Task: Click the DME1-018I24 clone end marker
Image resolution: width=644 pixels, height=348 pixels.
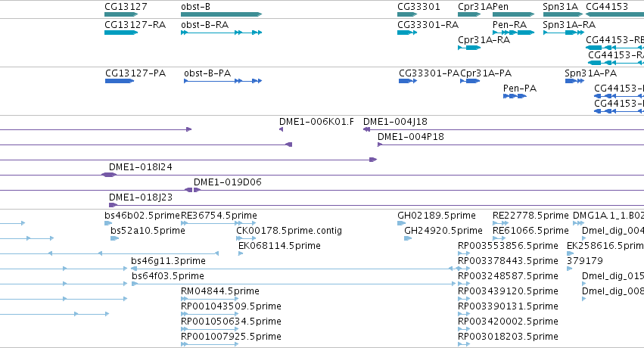Action: [x=109, y=175]
